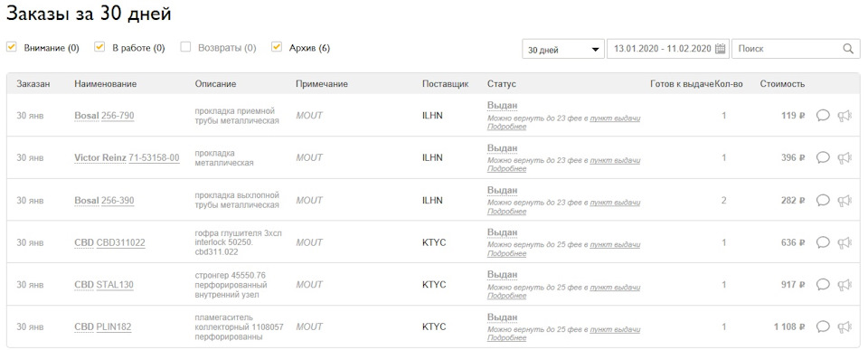Screen dimensions: 868x350
Task: Open comment bubble for STAL130 order
Action: (823, 285)
